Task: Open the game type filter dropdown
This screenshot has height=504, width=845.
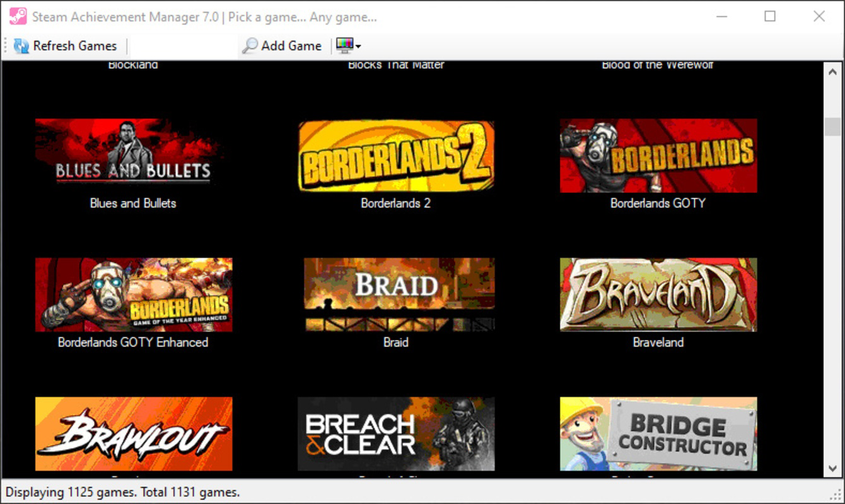Action: coord(348,46)
